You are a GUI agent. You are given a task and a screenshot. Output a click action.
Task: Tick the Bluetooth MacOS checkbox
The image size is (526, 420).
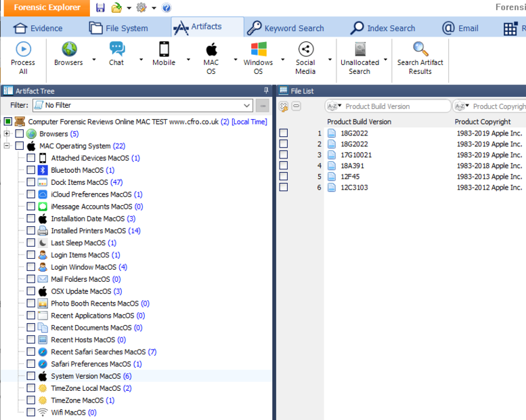tap(31, 170)
